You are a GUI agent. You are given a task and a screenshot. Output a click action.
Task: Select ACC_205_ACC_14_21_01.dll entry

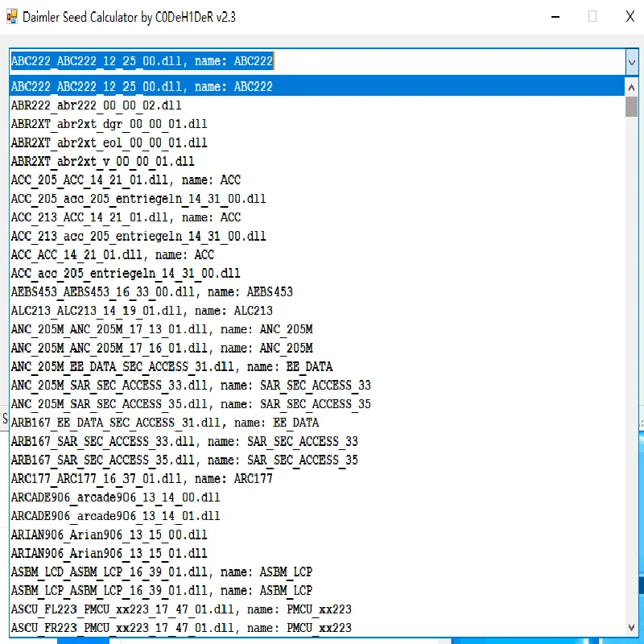[x=316, y=180]
